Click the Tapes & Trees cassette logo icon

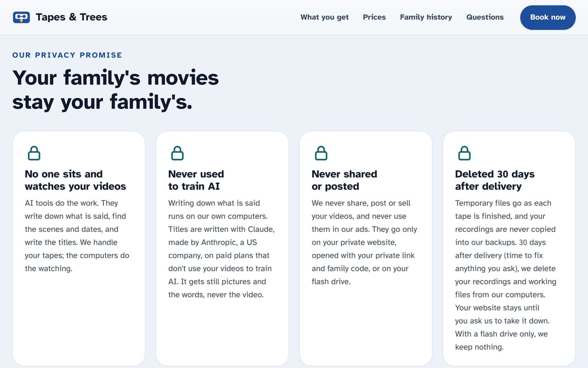coord(22,17)
